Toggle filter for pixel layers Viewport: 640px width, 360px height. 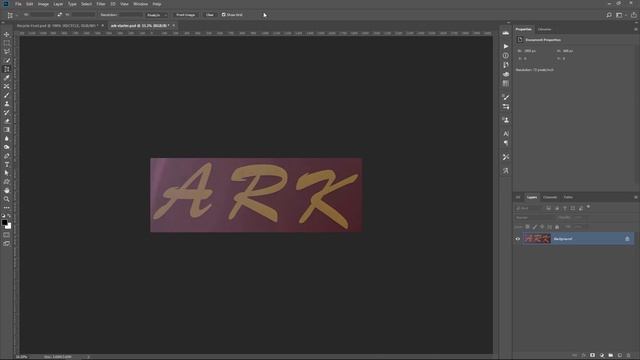click(549, 208)
